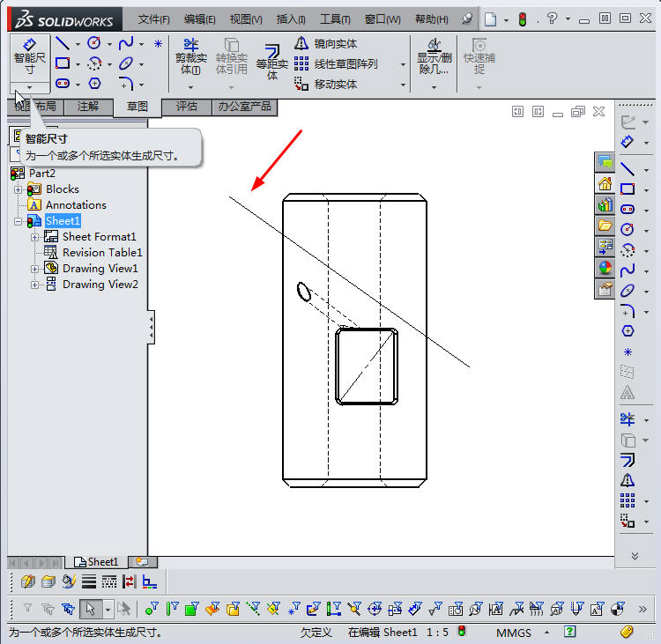Switch to the 评估 (Evaluate) tab
Image resolution: width=661 pixels, height=644 pixels.
(x=186, y=107)
